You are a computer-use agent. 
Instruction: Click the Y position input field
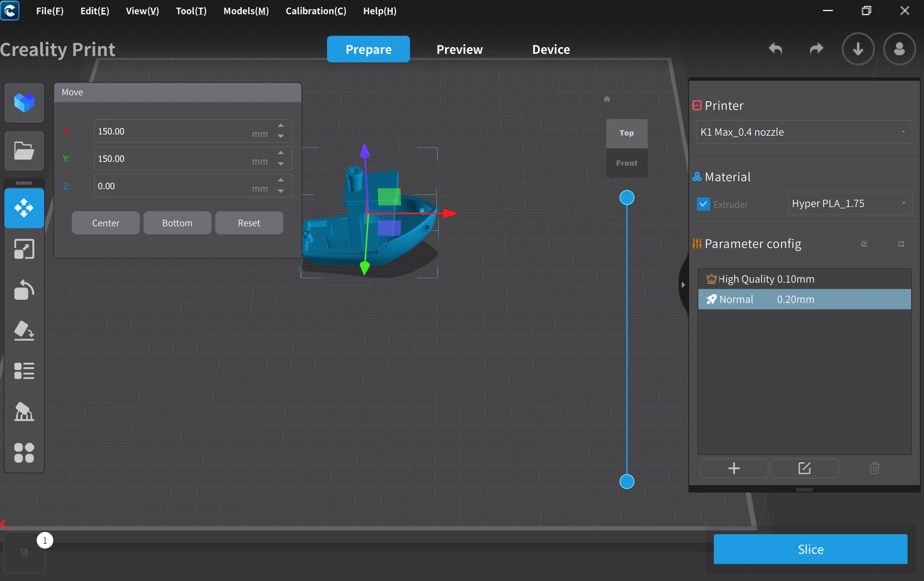coord(192,159)
